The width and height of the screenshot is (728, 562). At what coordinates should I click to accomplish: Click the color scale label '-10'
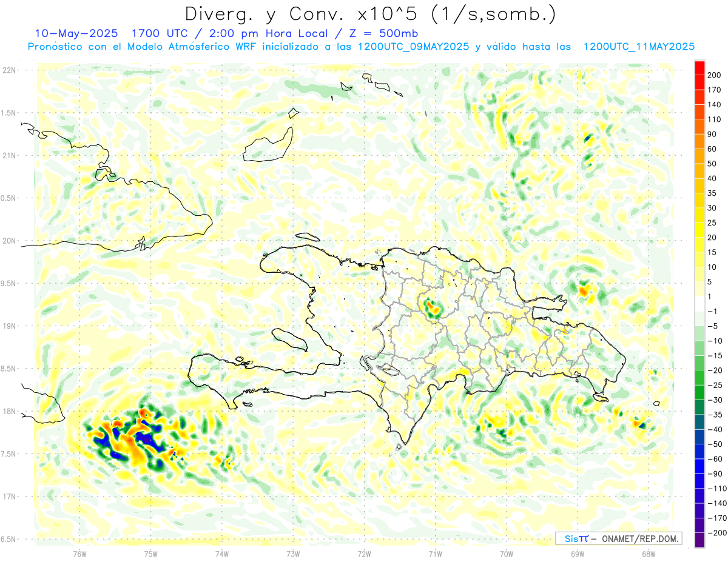pyautogui.click(x=716, y=341)
